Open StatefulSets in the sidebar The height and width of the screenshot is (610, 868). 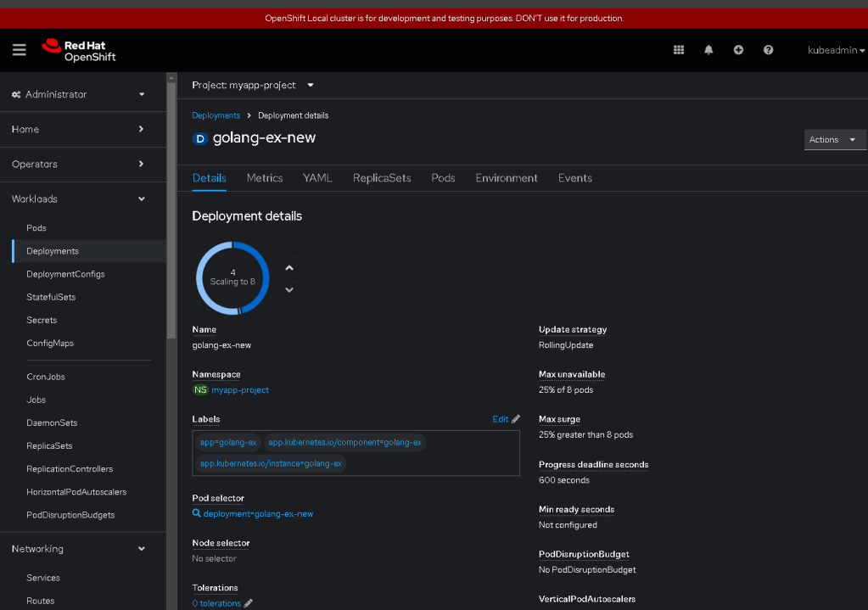(51, 297)
